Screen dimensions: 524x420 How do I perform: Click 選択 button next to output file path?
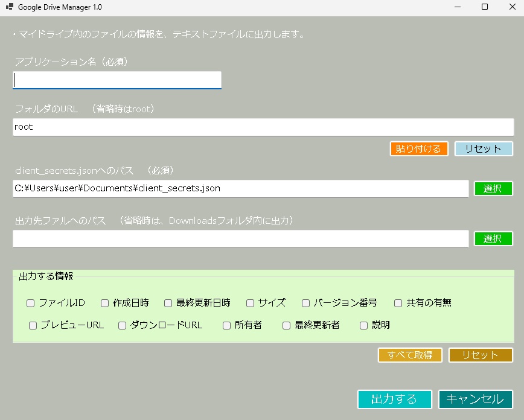coord(493,239)
